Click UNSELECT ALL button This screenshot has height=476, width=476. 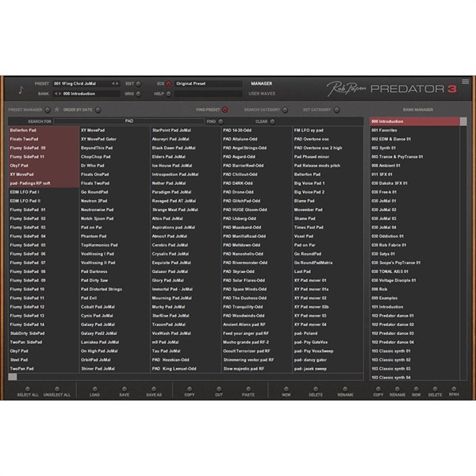[57, 389]
